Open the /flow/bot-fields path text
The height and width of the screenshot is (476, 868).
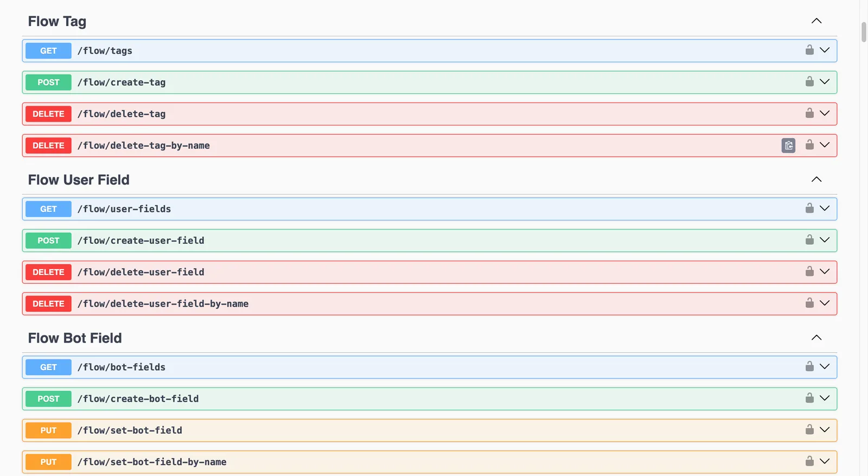point(122,367)
